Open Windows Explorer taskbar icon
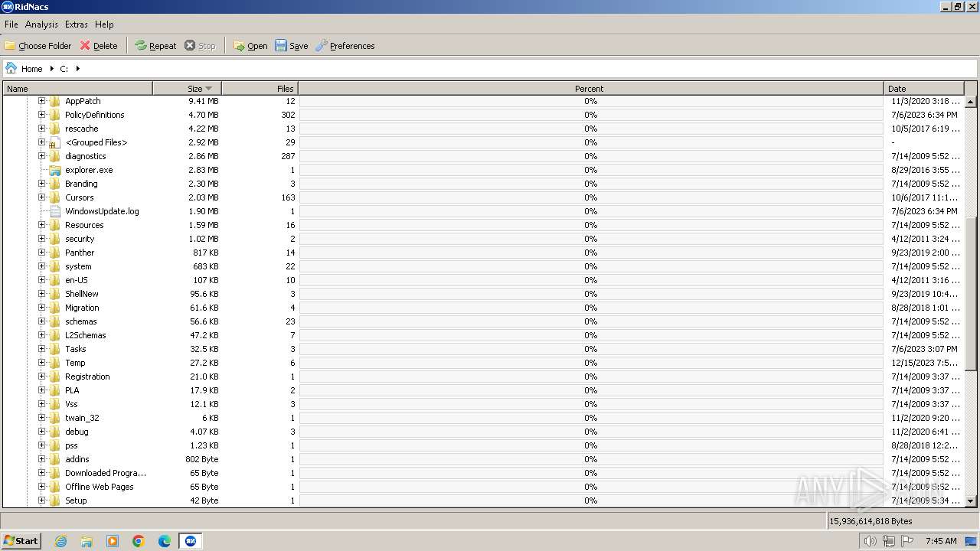The height and width of the screenshot is (551, 980). [87, 541]
